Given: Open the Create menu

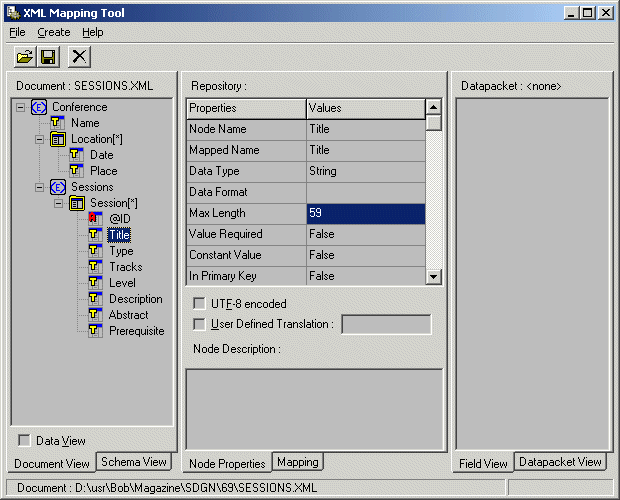Looking at the screenshot, I should coord(54,32).
